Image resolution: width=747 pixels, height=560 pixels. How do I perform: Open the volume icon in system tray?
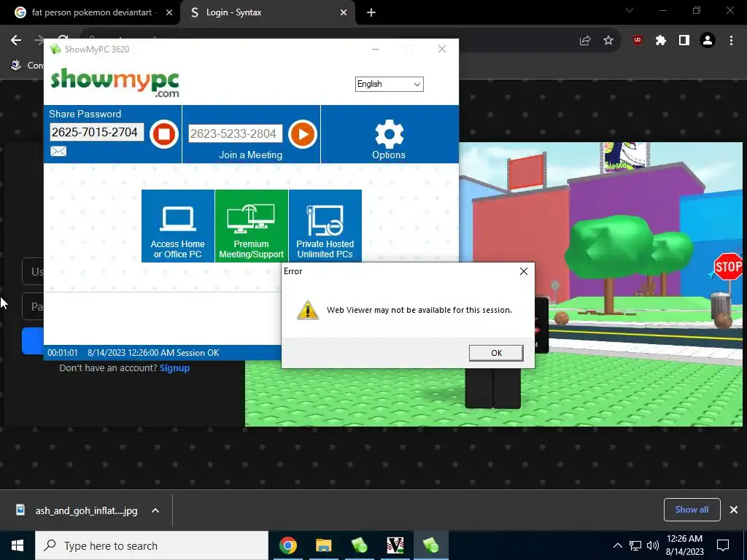(x=653, y=545)
